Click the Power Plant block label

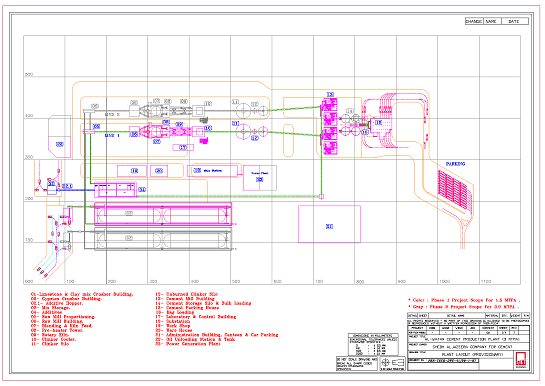pyautogui.click(x=259, y=173)
